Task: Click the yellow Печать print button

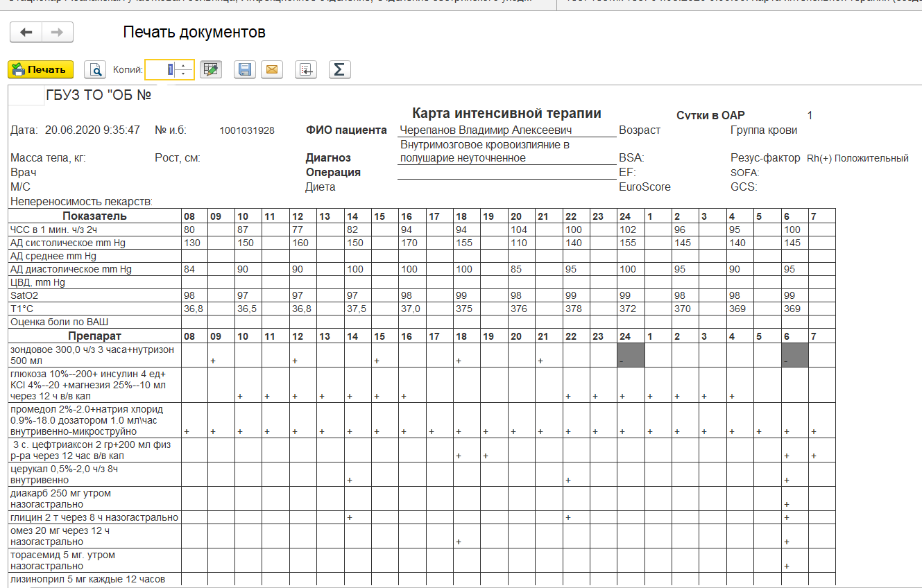Action: click(x=40, y=69)
